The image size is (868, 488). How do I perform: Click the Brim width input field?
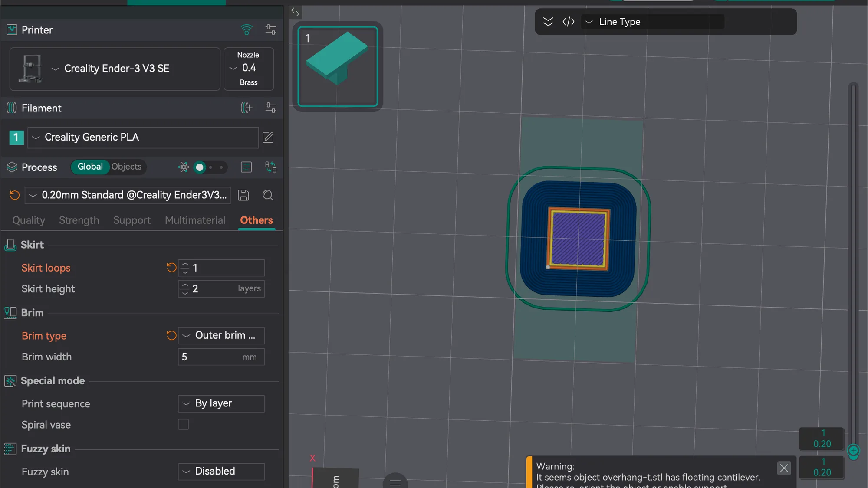[221, 357]
